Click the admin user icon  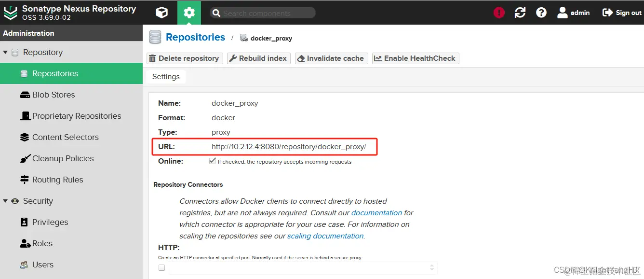click(x=563, y=13)
